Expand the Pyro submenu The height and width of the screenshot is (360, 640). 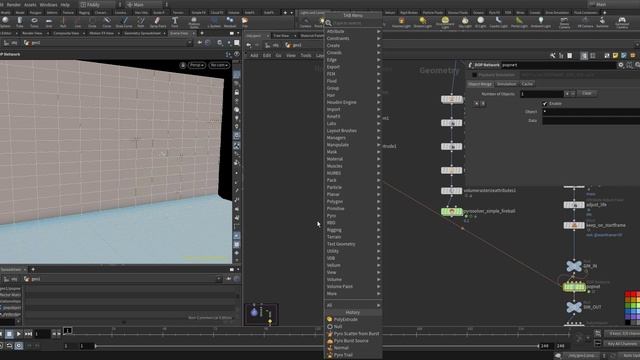[x=353, y=216]
